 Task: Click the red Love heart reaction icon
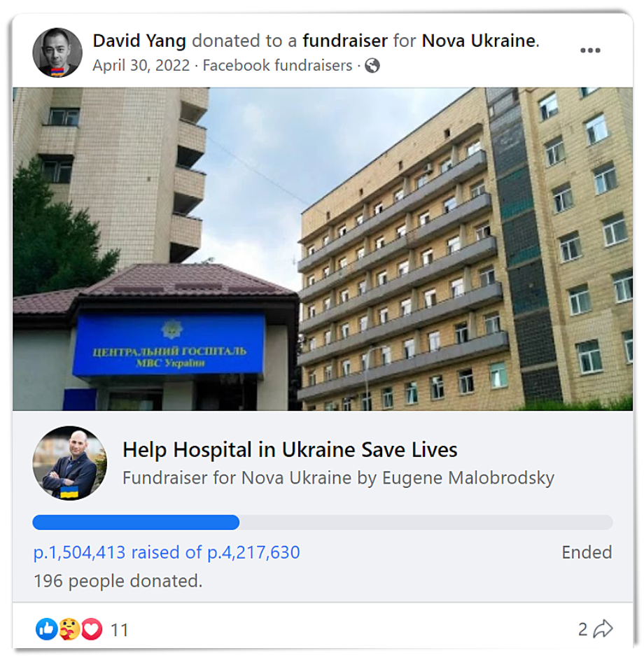(x=91, y=629)
